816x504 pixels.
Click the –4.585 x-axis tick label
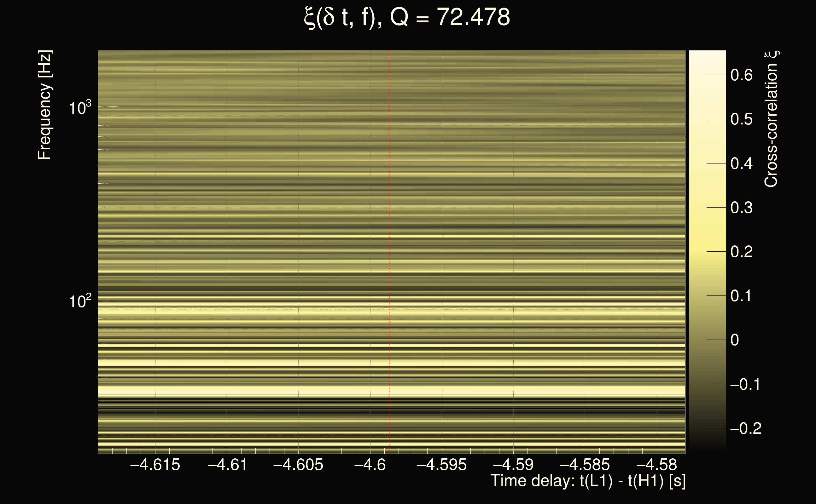585,465
